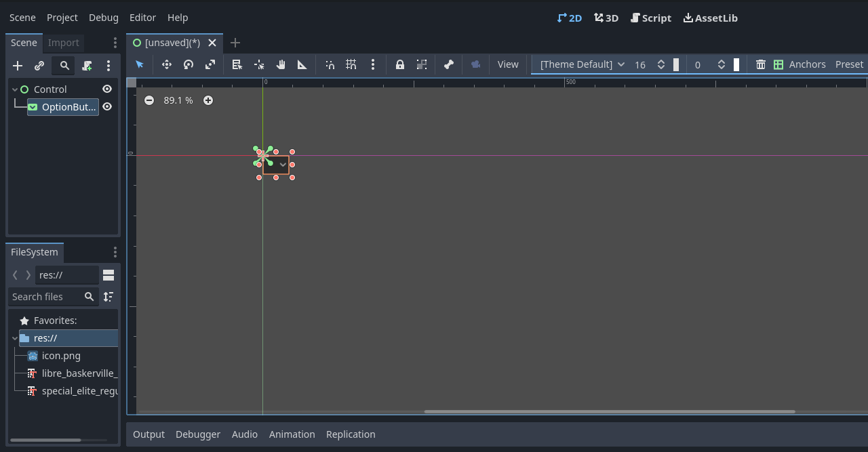Open skeleton options bone icon

click(449, 64)
